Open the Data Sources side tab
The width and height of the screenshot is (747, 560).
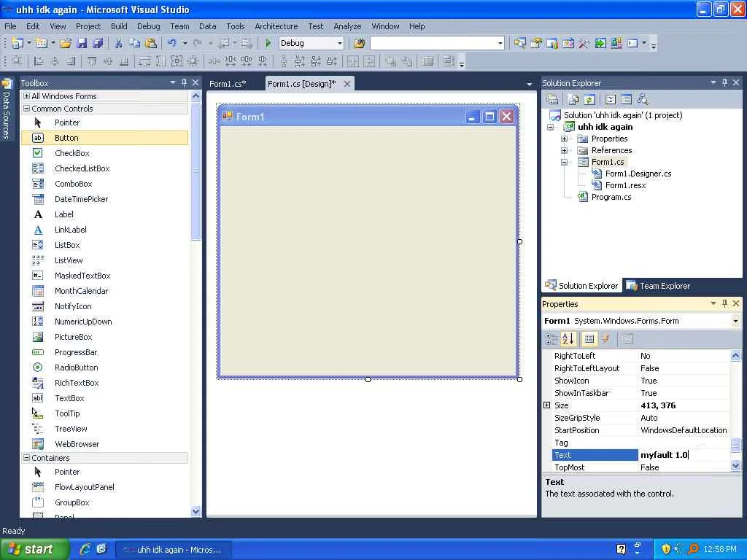[6, 110]
